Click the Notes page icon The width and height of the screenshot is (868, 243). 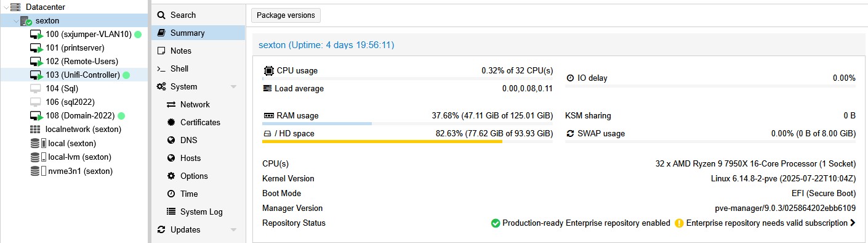point(161,51)
